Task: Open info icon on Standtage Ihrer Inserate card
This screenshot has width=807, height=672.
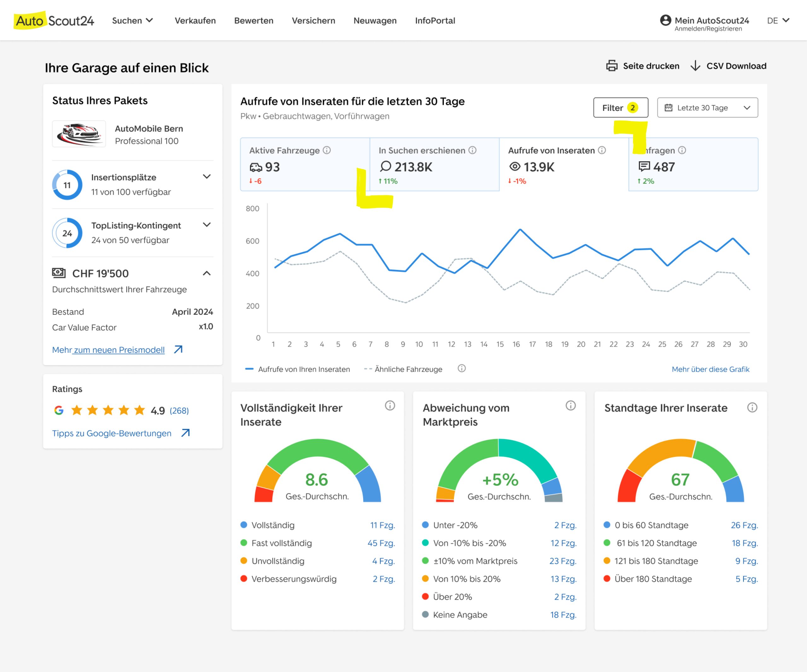Action: tap(752, 407)
